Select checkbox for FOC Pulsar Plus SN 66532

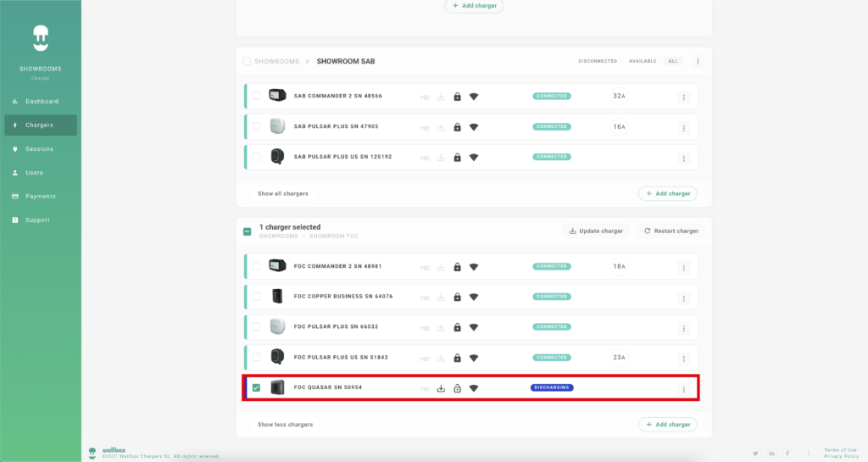pyautogui.click(x=256, y=326)
